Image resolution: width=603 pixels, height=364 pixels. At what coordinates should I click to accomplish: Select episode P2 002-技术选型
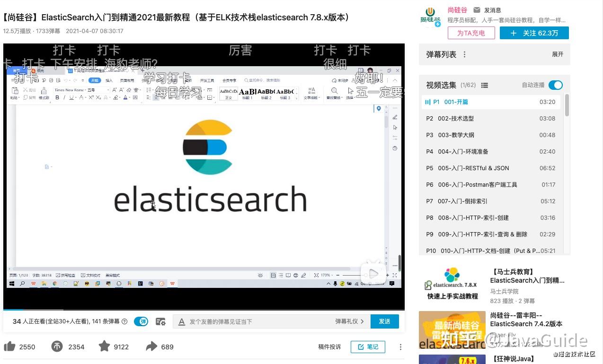pos(491,119)
